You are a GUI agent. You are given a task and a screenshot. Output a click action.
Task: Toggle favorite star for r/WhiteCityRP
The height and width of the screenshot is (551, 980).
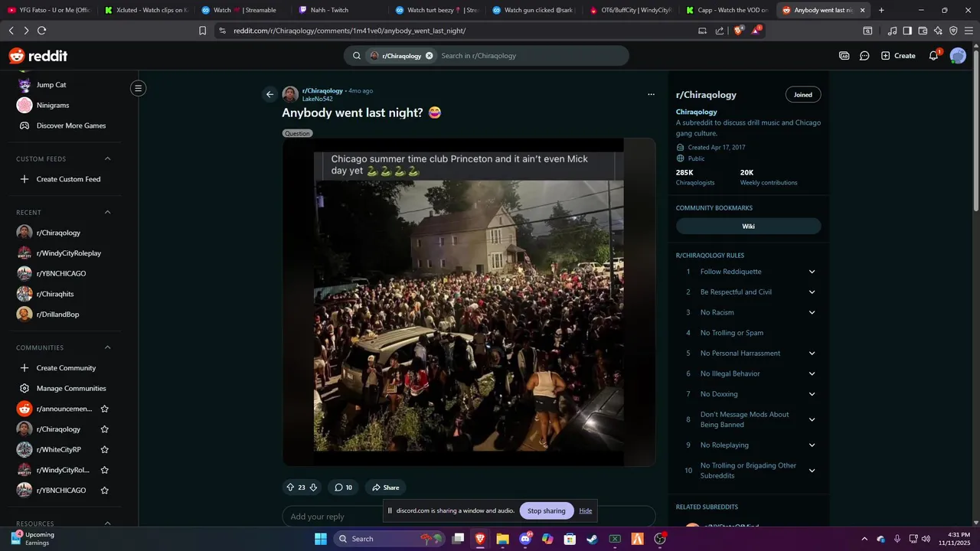pos(105,450)
